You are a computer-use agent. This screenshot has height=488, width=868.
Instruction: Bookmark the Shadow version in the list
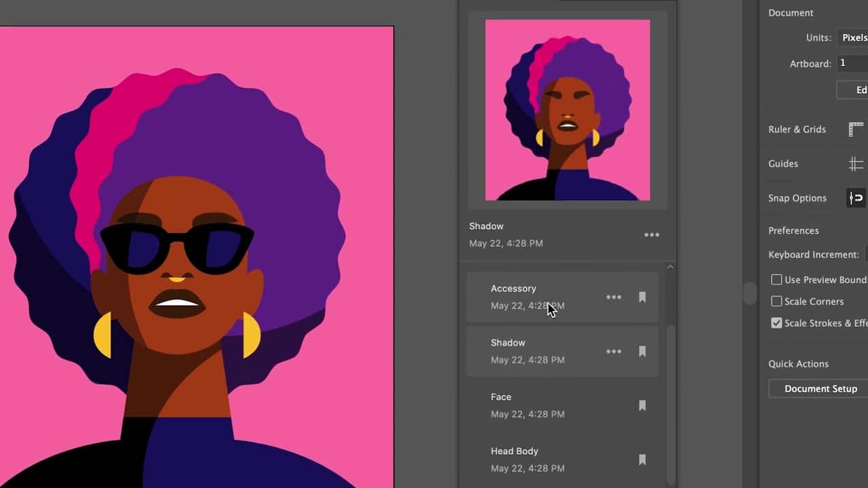click(642, 351)
